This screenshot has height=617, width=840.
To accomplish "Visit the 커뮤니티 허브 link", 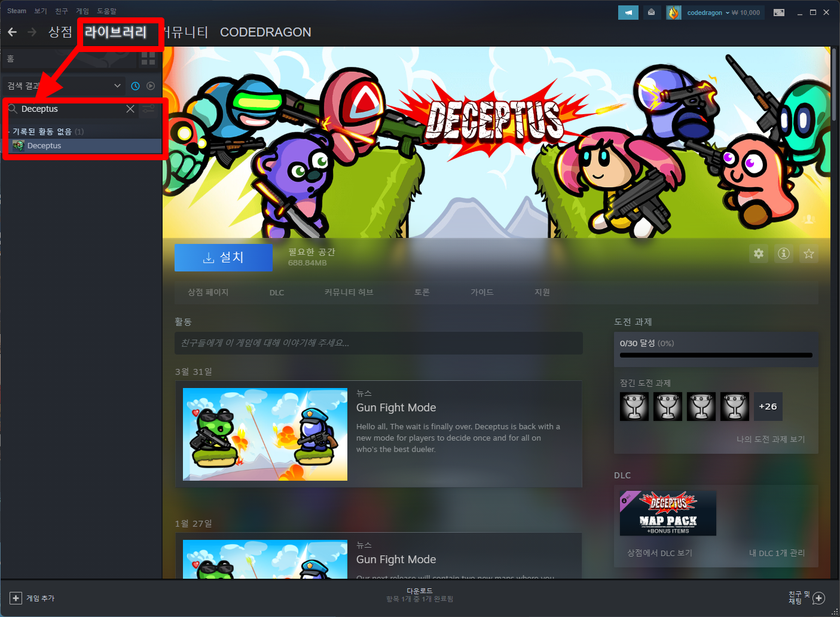I will pos(349,292).
